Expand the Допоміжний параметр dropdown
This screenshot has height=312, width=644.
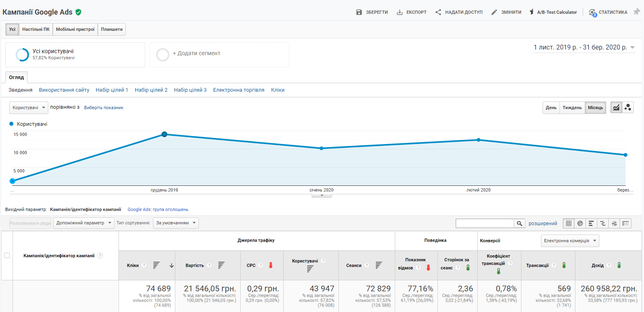(84, 223)
